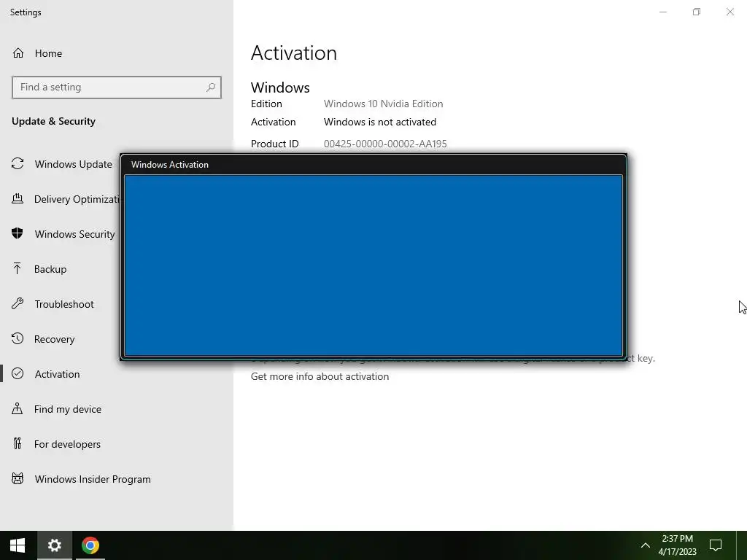The image size is (747, 560).
Task: Click the Activation checkmark circle icon
Action: coord(18,373)
